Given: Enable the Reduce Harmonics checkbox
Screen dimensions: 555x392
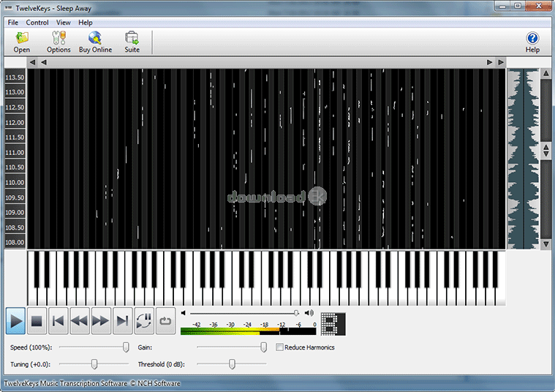Looking at the screenshot, I should tap(279, 347).
